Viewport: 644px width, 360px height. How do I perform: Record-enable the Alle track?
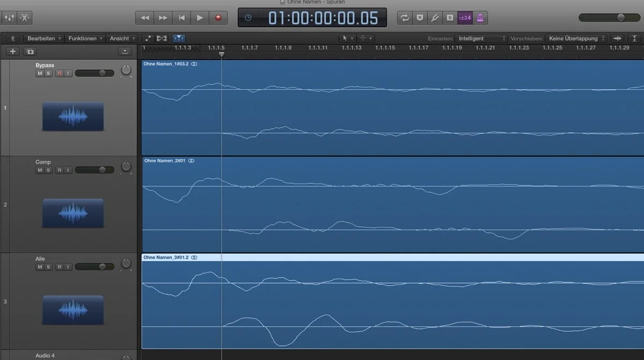60,267
